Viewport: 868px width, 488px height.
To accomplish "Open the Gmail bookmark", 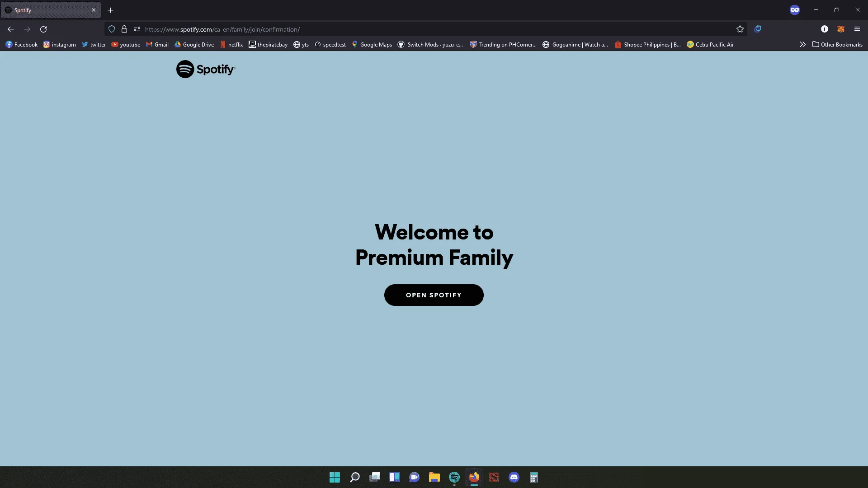I will 157,45.
